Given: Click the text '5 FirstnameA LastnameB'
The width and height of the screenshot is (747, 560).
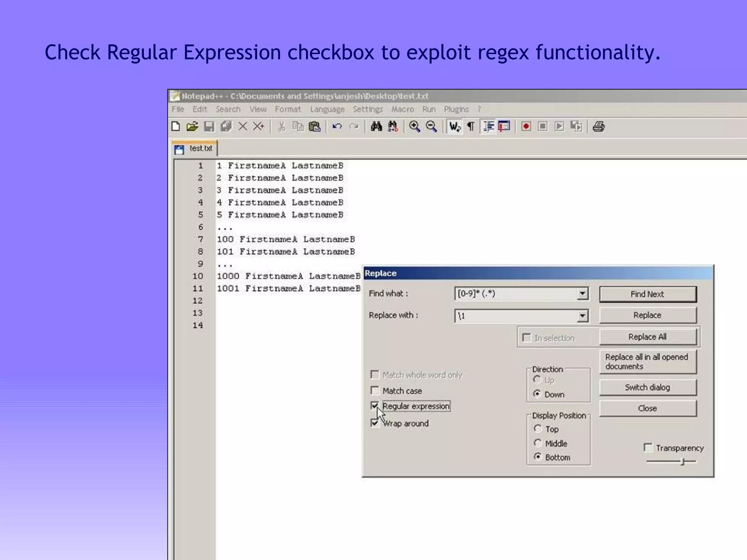Looking at the screenshot, I should pyautogui.click(x=280, y=215).
